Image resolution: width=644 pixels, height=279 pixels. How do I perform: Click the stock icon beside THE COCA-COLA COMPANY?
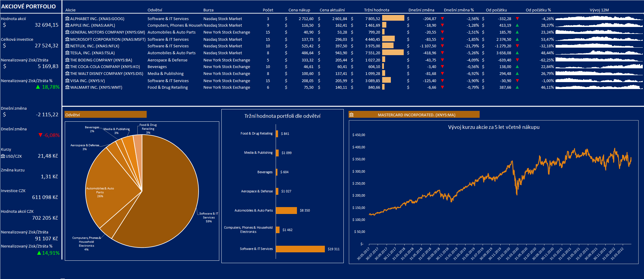(67, 67)
